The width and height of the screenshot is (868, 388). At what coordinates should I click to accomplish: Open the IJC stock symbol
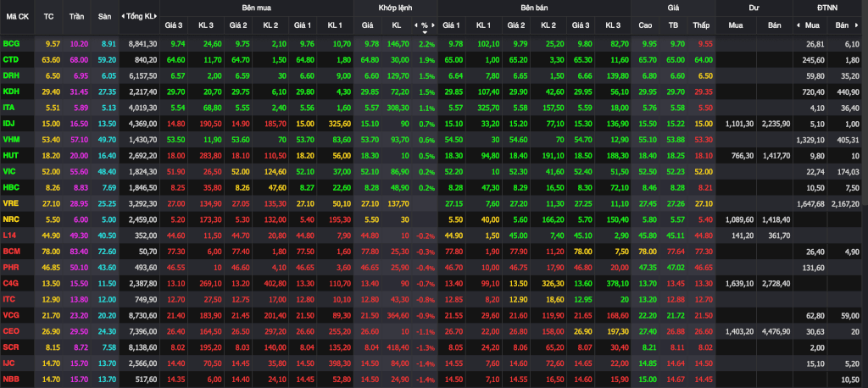[9, 363]
